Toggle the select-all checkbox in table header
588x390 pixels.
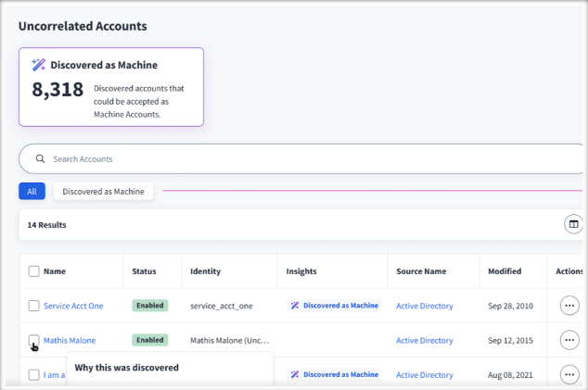tap(34, 271)
